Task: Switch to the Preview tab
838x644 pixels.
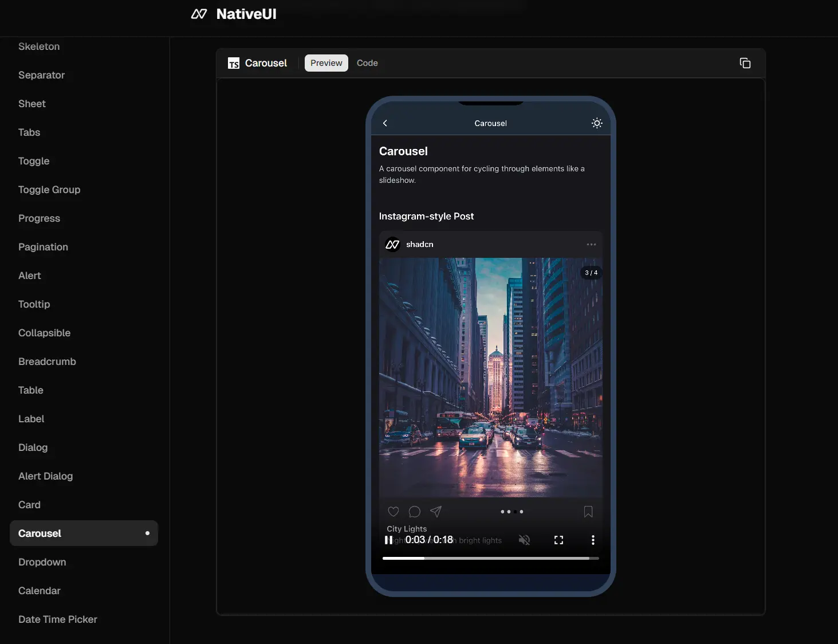Action: click(326, 63)
